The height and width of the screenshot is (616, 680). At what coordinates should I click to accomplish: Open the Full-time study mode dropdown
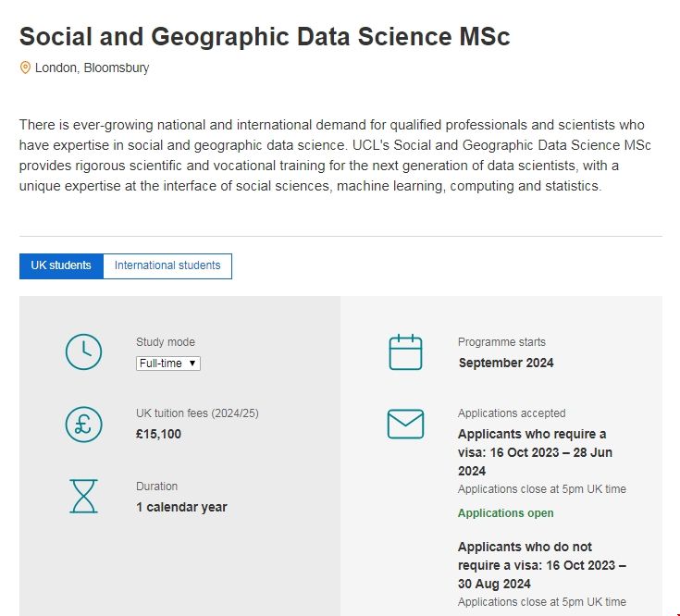167,363
